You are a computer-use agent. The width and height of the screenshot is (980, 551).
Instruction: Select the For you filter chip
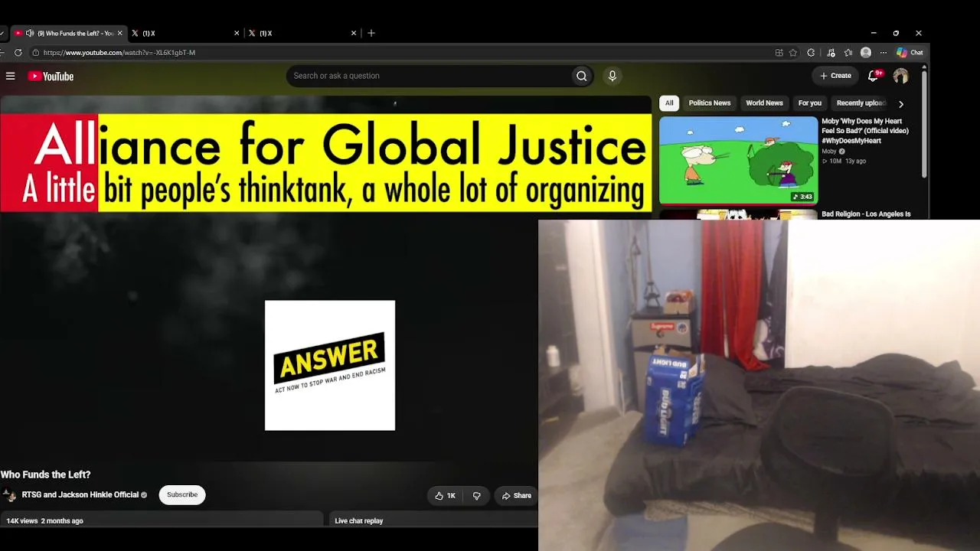tap(810, 103)
